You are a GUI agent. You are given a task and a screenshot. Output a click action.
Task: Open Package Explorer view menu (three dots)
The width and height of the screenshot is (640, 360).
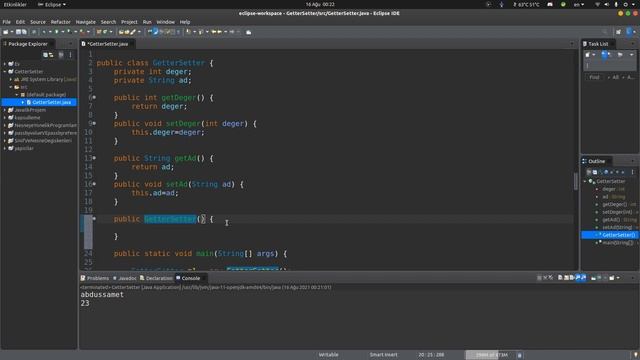[70, 55]
